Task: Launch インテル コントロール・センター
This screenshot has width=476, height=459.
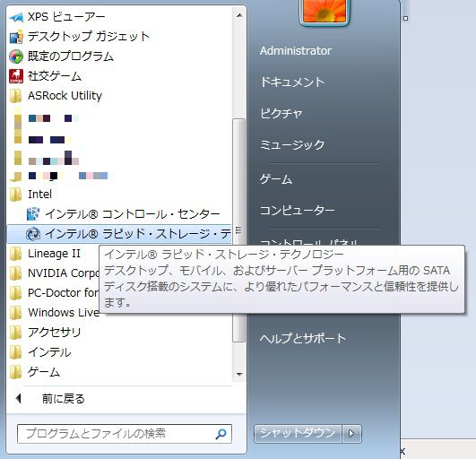Action: pyautogui.click(x=119, y=214)
